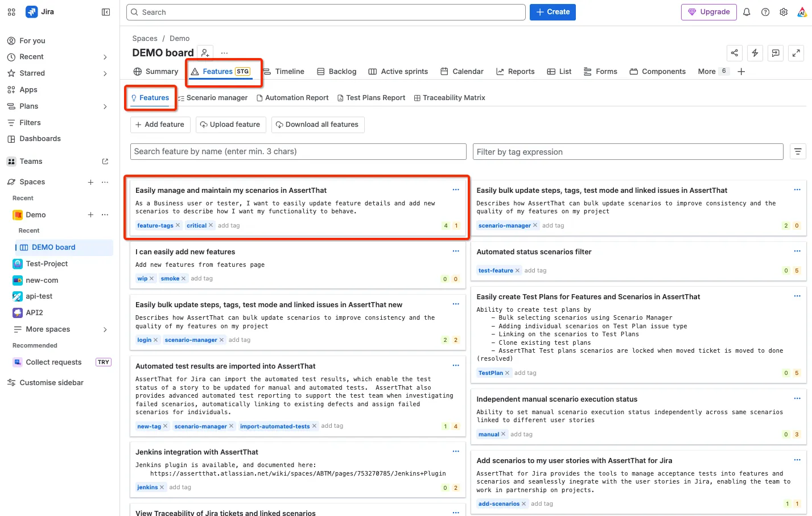Switch to the Scenario manager tab
Screen dimensions: 812x516
click(x=213, y=98)
